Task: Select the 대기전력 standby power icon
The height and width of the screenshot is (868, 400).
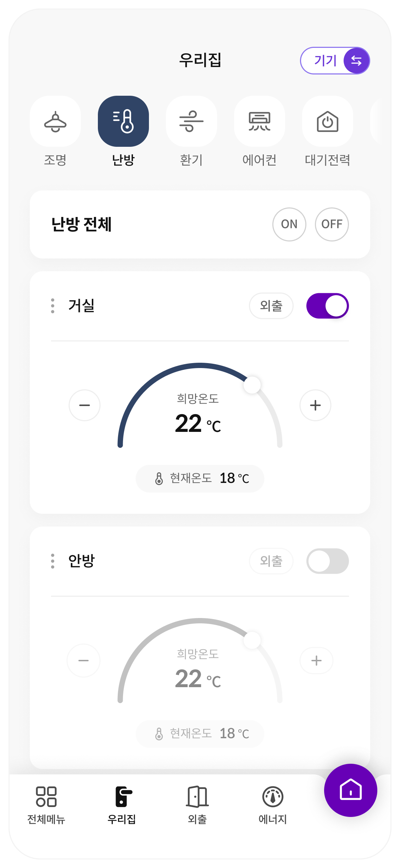Action: [328, 121]
